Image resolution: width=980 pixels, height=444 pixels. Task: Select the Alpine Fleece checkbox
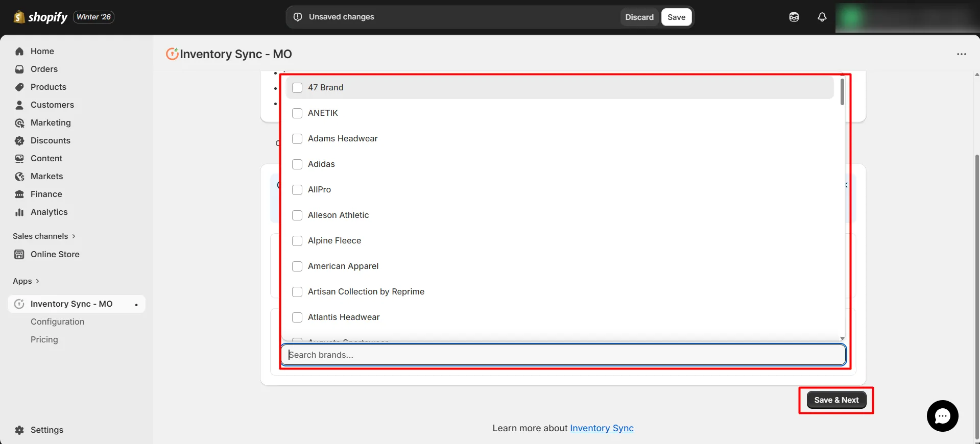(x=297, y=241)
